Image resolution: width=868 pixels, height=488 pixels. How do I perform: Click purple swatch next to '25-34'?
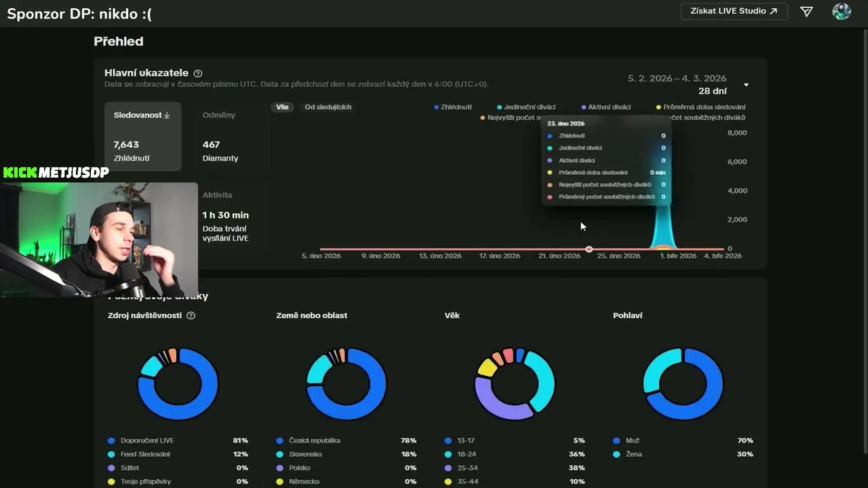(x=448, y=468)
